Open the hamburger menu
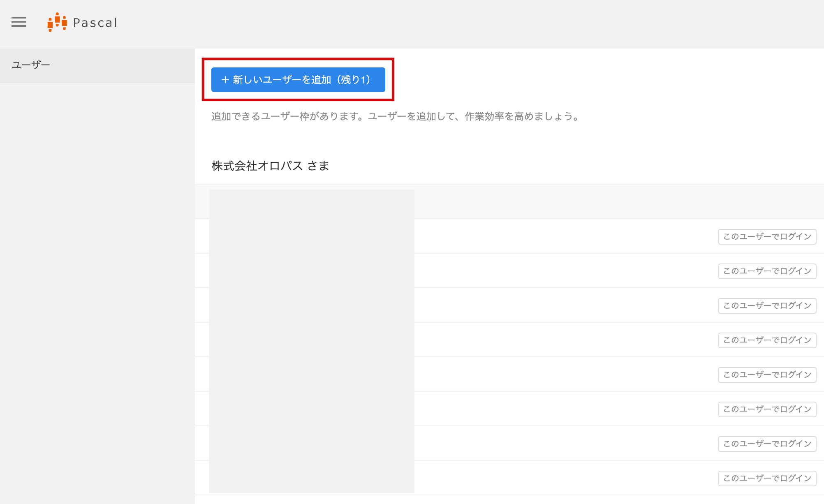This screenshot has width=824, height=504. [19, 22]
